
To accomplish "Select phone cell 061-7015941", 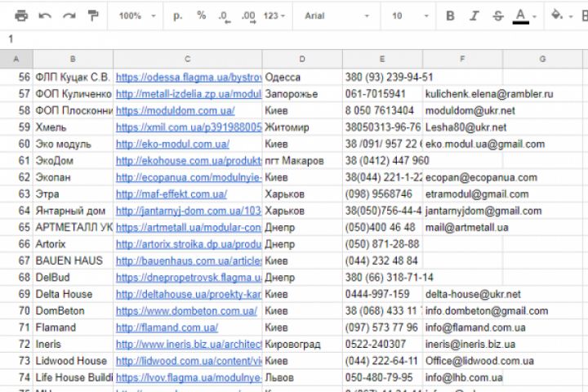I will pos(382,94).
